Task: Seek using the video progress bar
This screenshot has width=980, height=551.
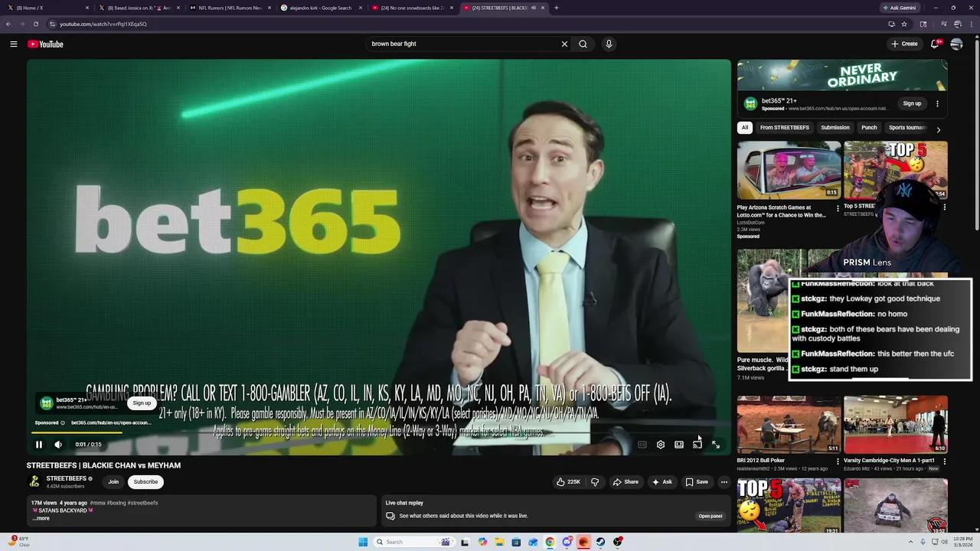Action: 379,432
